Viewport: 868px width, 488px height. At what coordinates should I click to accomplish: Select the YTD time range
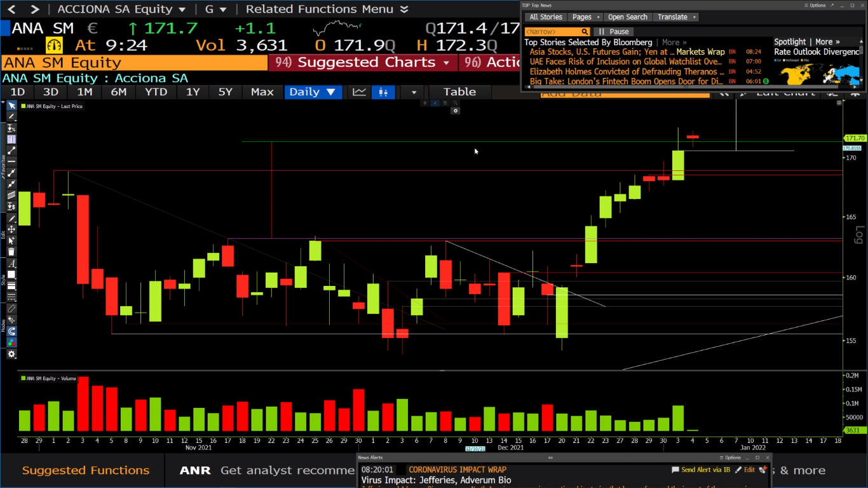[156, 92]
